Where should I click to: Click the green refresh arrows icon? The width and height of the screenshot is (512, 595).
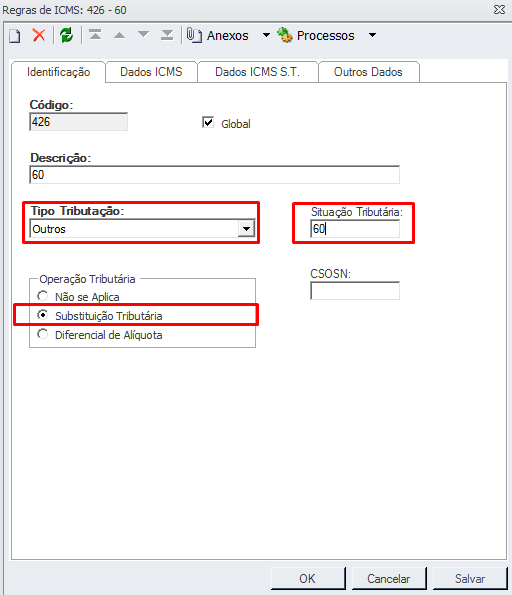(x=67, y=35)
